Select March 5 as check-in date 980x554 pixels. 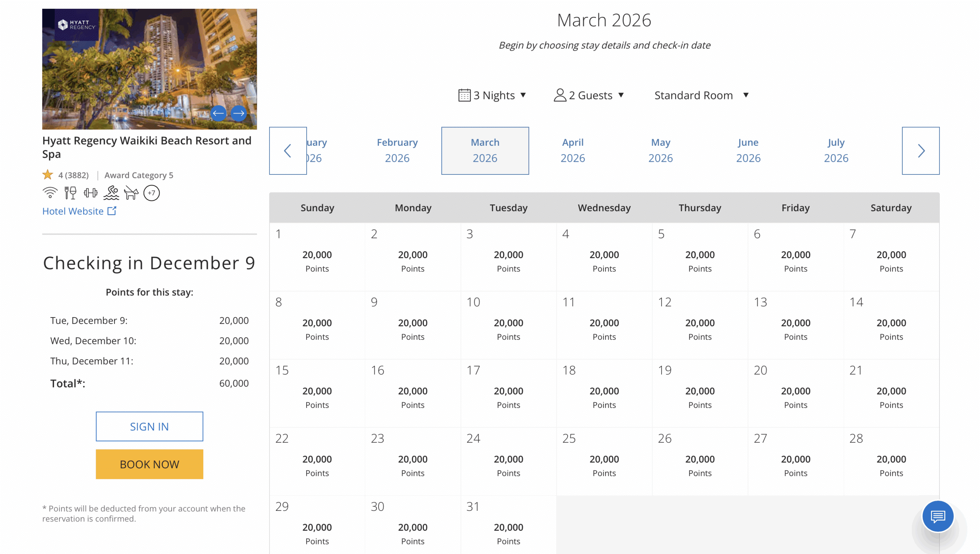coord(700,257)
